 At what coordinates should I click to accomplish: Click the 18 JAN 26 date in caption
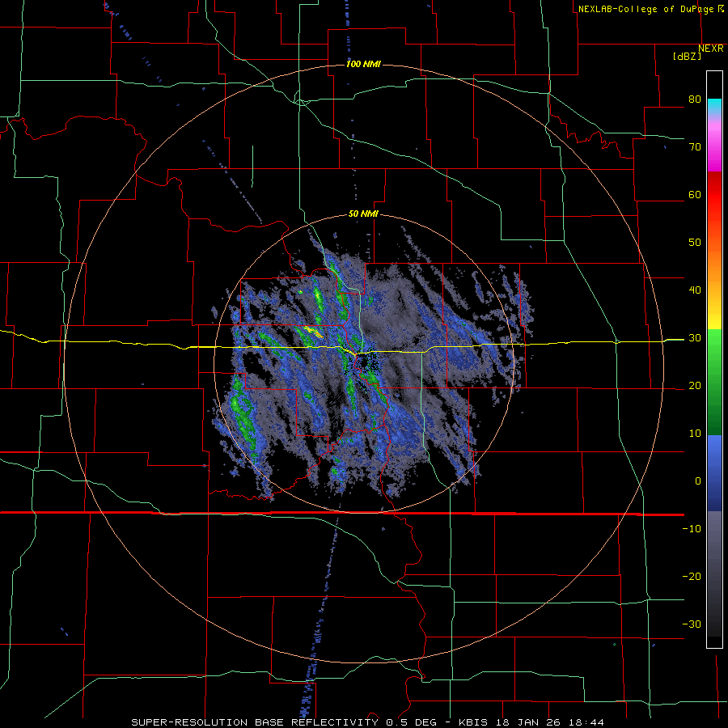(x=527, y=722)
